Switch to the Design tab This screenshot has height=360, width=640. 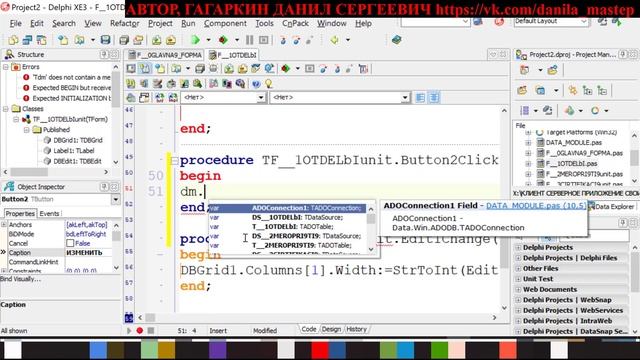tap(331, 329)
